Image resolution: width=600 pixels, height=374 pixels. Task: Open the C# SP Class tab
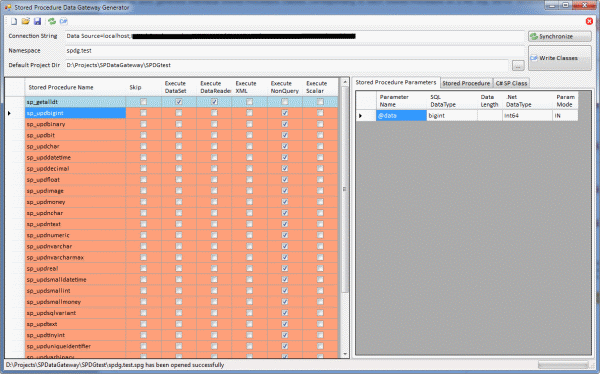pyautogui.click(x=511, y=83)
